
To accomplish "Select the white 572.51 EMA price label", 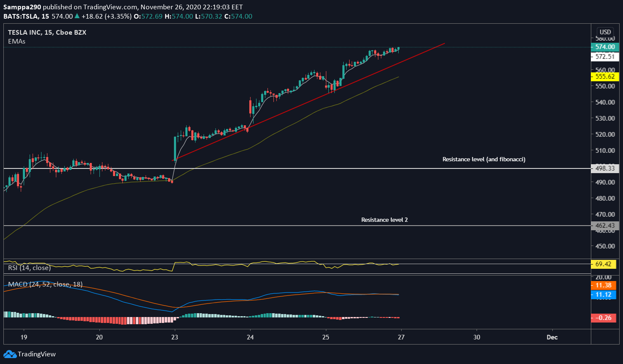I will pyautogui.click(x=605, y=57).
